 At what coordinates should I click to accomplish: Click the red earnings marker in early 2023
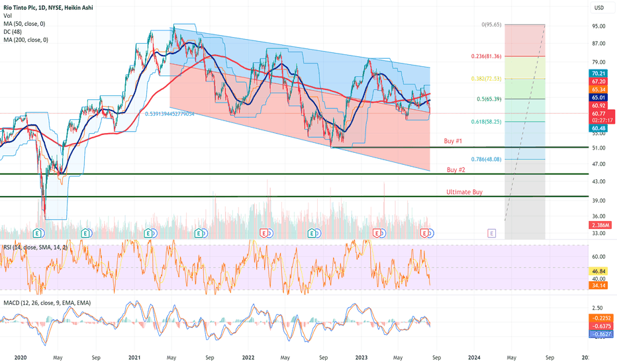(x=377, y=234)
